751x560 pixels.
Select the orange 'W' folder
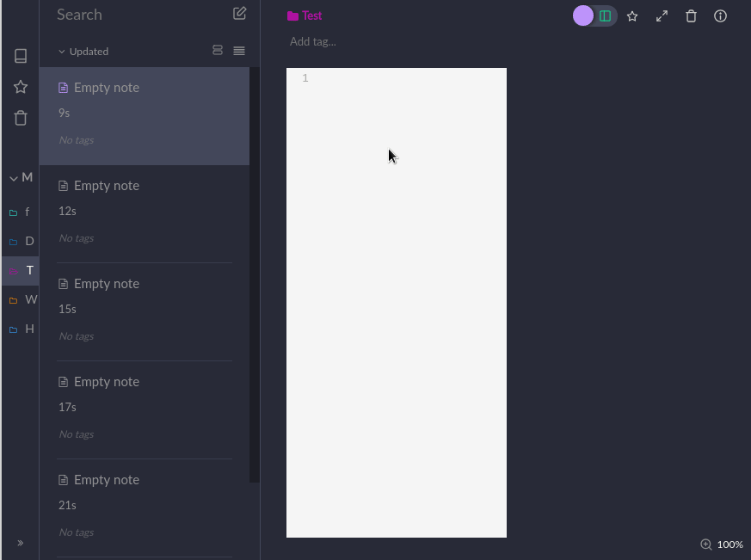click(x=22, y=300)
